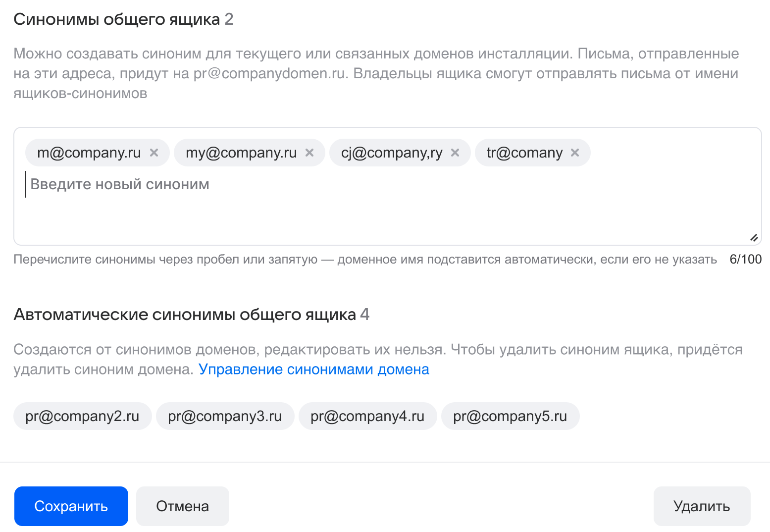Click the Синонимы общего ящика heading
The image size is (770, 532).
[x=117, y=19]
